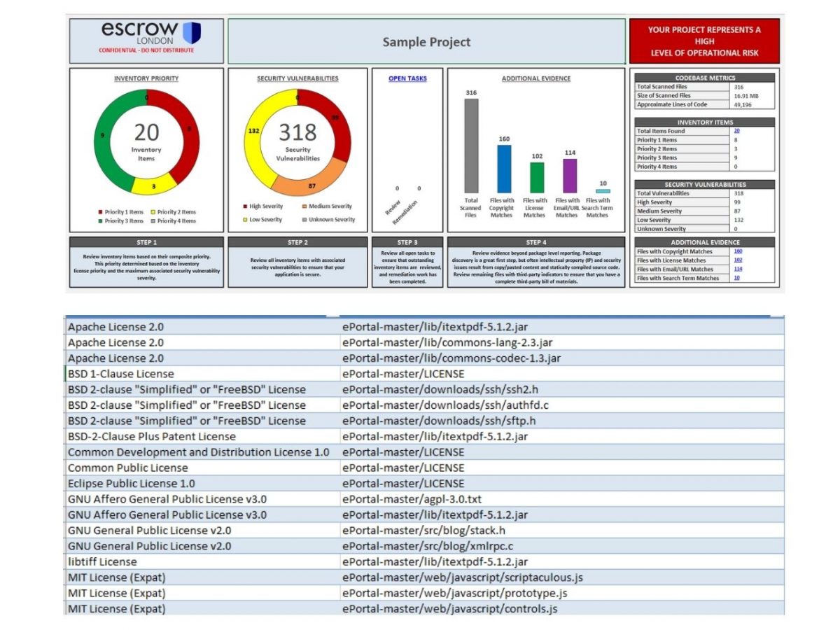Click the green Priority 3 Items legend swatch
The image size is (840, 630).
[100, 221]
